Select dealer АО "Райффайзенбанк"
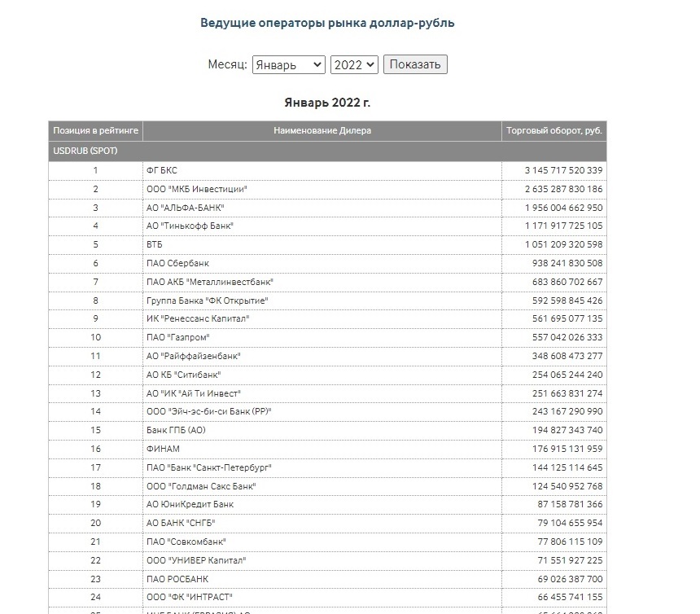The width and height of the screenshot is (700, 614). 193,357
